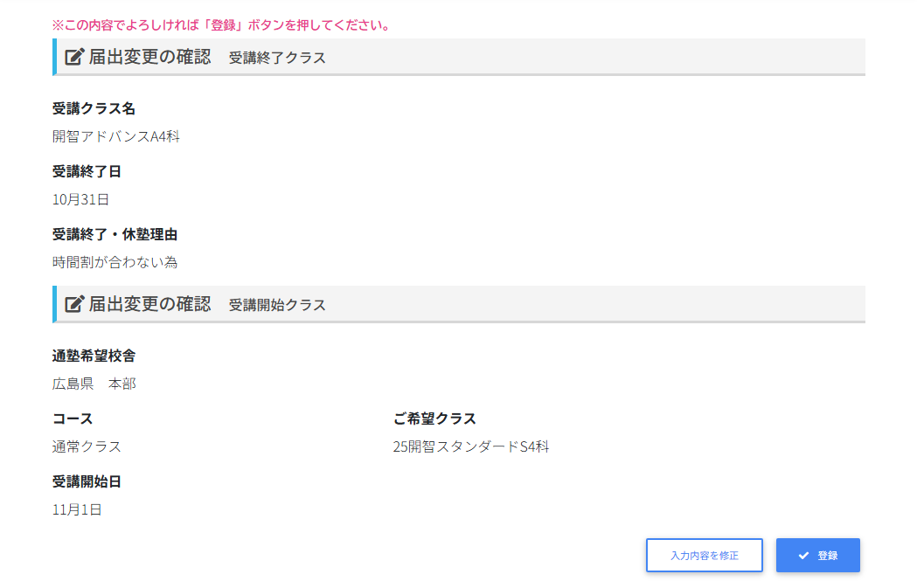Click the start date value 11月1日
Screen dimensions: 917x588
click(77, 509)
